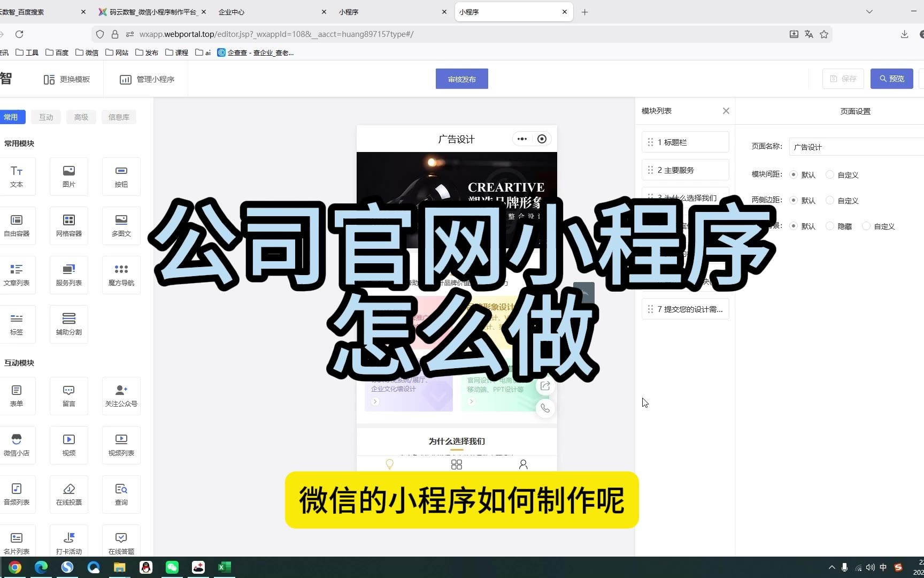Add the 文本 text module

17,177
